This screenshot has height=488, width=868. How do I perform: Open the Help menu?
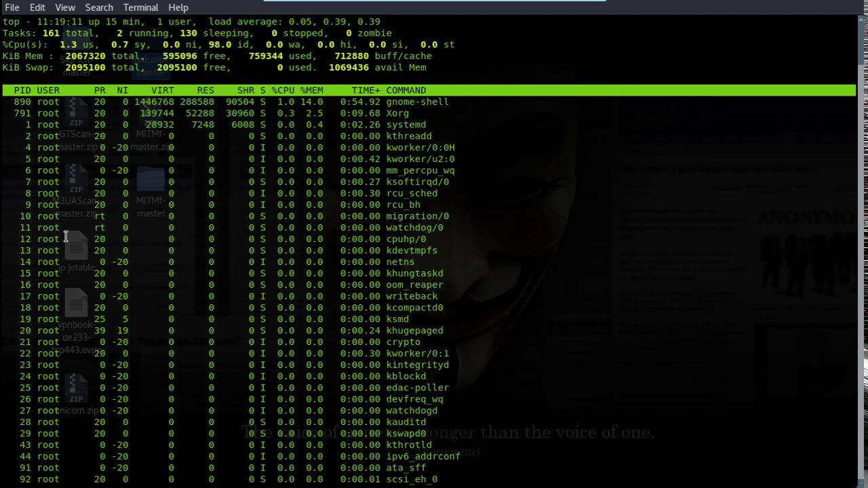(x=178, y=7)
